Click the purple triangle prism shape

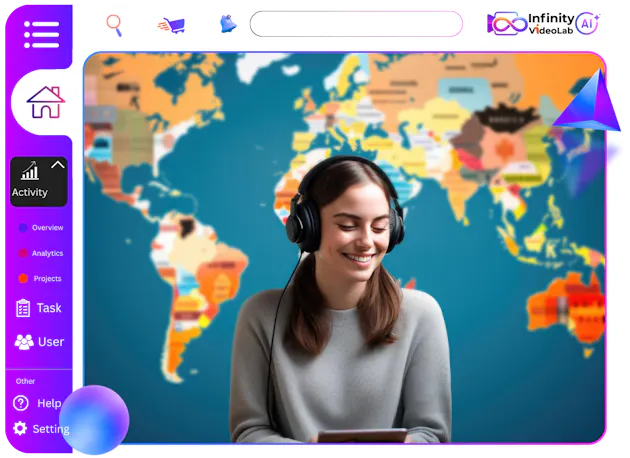(589, 102)
